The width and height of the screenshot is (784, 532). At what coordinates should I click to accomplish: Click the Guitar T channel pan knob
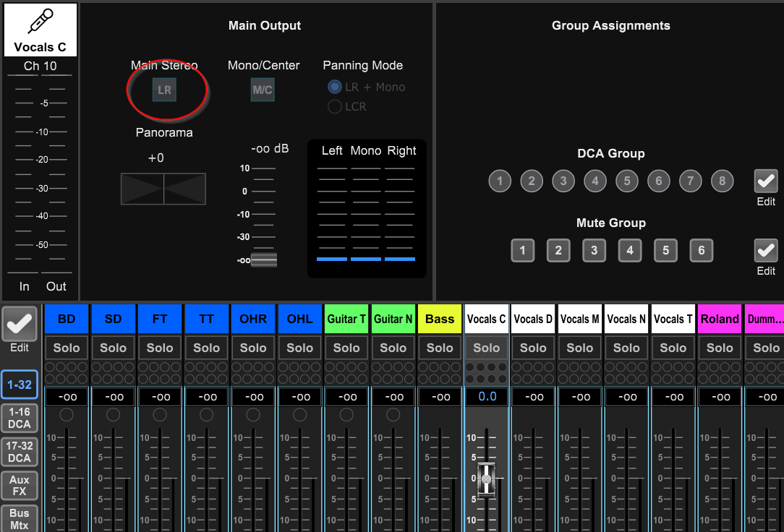[x=346, y=415]
